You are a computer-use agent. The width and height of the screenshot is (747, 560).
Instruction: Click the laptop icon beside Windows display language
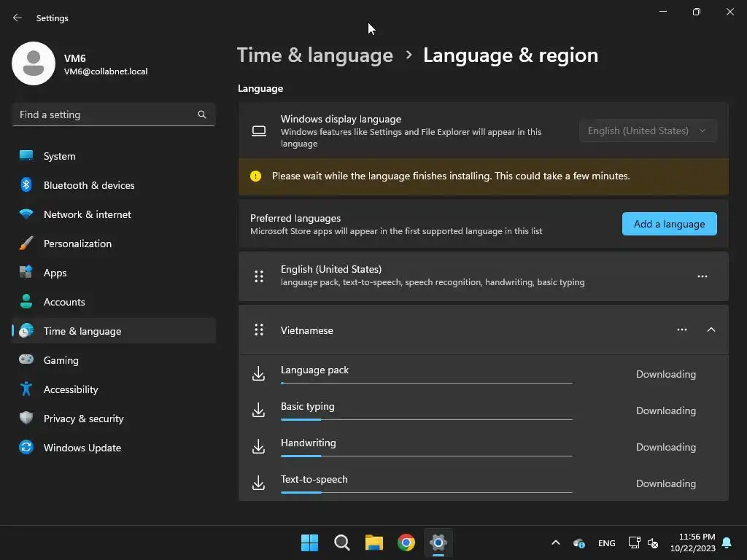coord(259,131)
